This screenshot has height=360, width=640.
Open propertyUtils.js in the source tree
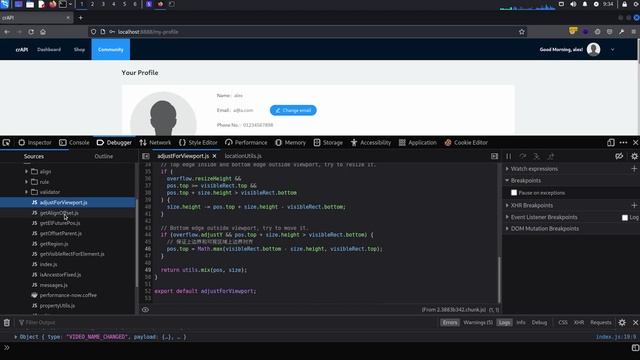(57, 305)
